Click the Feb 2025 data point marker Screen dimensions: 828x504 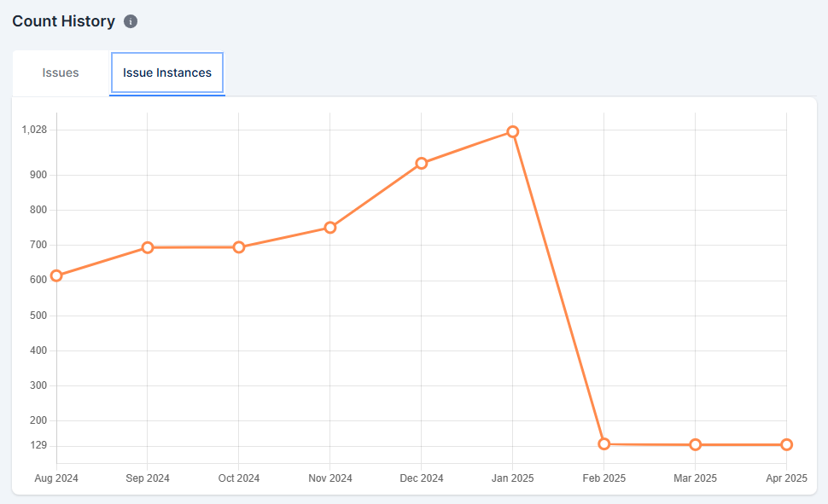[604, 443]
